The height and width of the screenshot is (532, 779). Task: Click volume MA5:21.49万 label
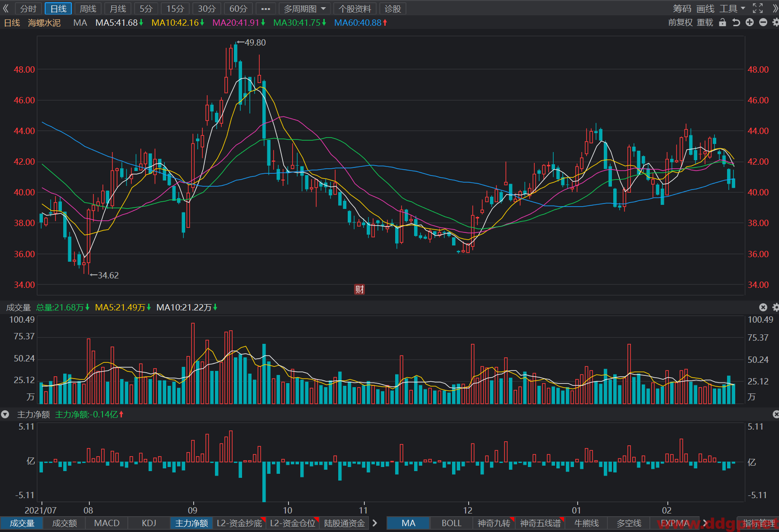[x=123, y=307]
